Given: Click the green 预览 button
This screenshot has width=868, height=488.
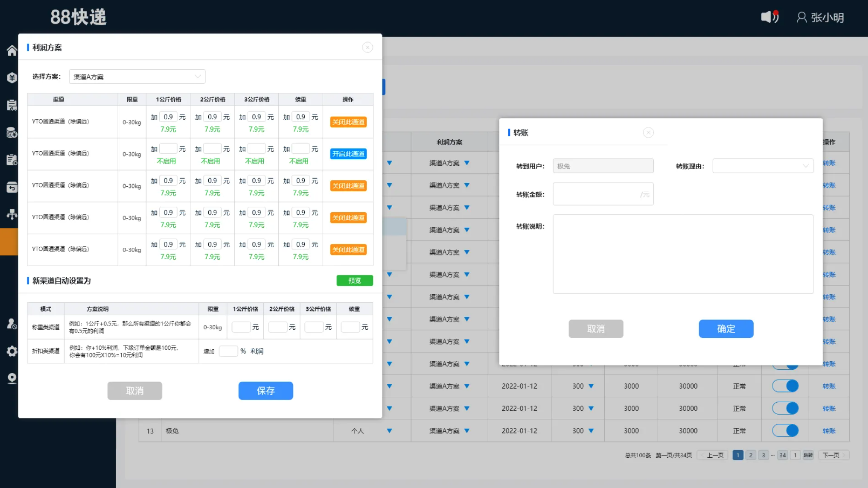Looking at the screenshot, I should click(x=354, y=281).
